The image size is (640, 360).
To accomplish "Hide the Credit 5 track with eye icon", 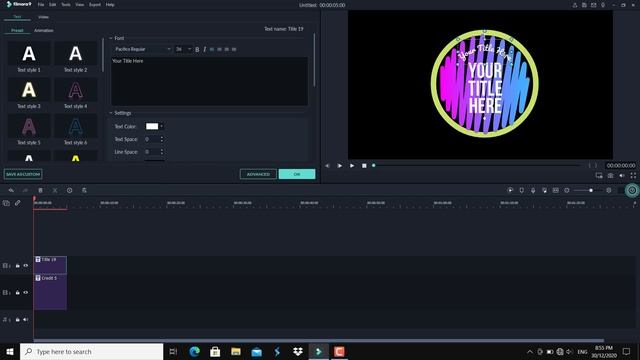I will click(26, 293).
